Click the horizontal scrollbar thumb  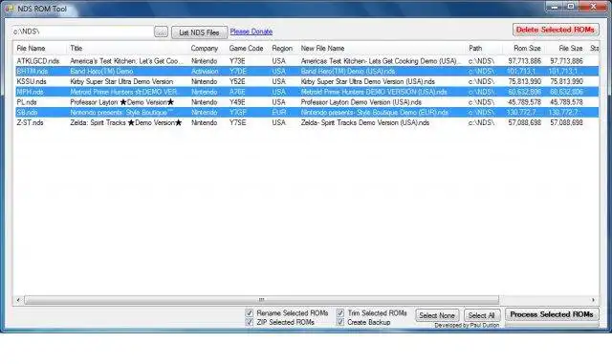tap(261, 300)
